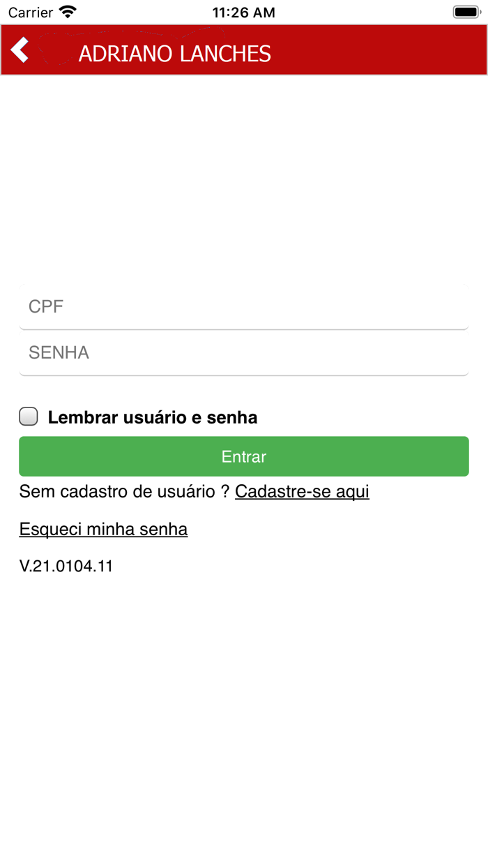Click the CPF placeholder text
This screenshot has height=868, width=488.
(45, 306)
